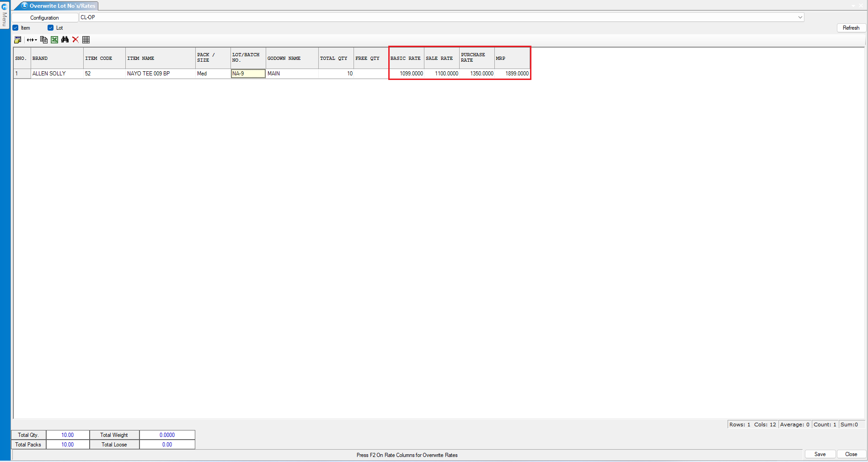Uncheck the Item checkbox
This screenshot has width=868, height=462.
16,28
